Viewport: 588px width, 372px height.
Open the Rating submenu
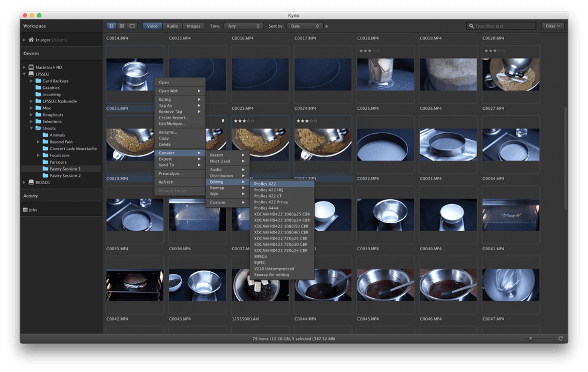(x=179, y=100)
